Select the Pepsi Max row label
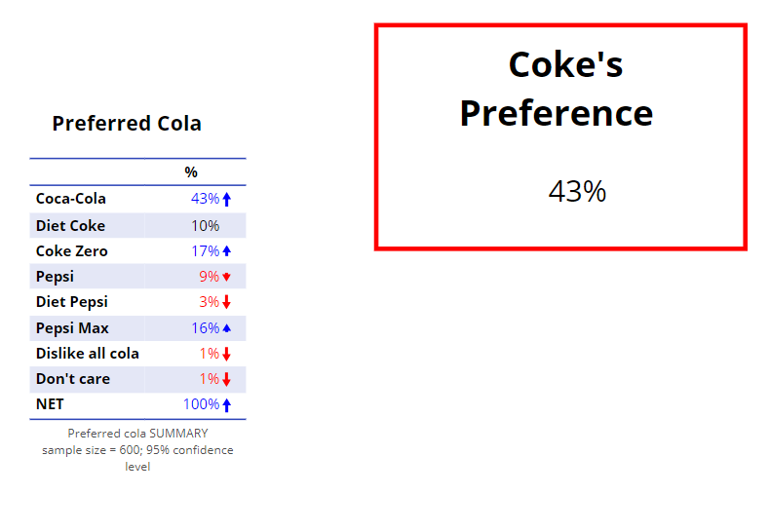770x532 pixels. [x=72, y=327]
